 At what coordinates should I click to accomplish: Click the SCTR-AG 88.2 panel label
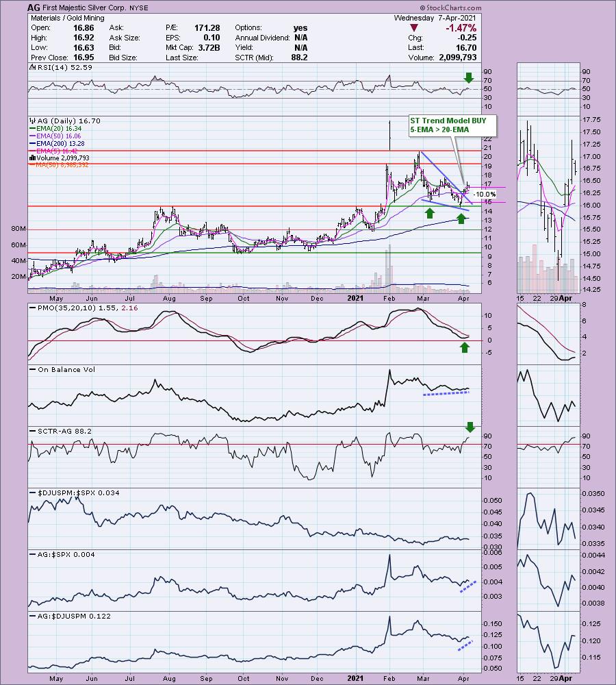click(x=64, y=431)
